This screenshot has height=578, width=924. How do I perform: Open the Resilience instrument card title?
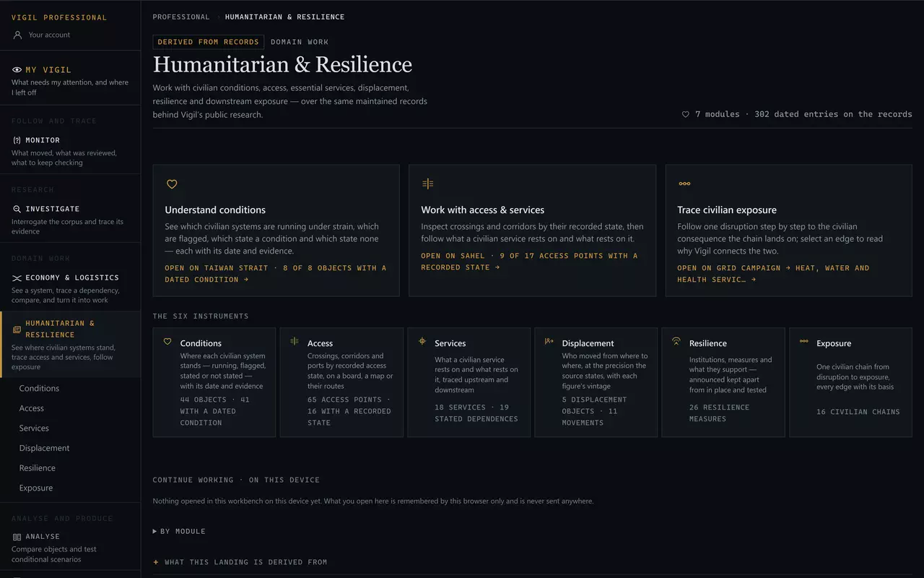(708, 343)
